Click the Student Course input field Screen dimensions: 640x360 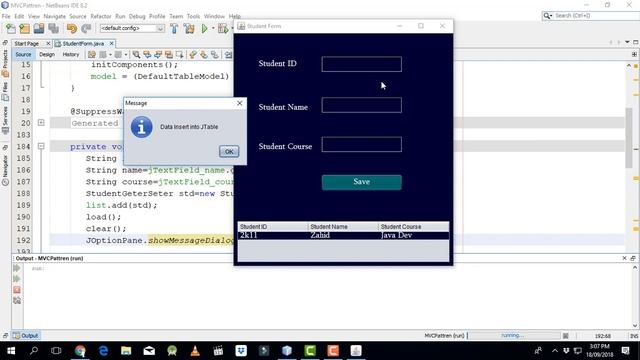[x=362, y=144]
